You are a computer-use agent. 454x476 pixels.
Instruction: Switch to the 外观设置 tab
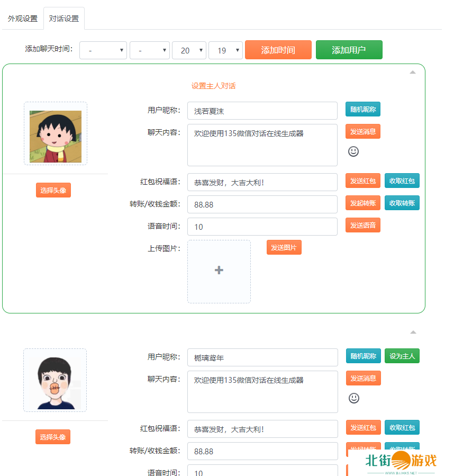coord(23,19)
